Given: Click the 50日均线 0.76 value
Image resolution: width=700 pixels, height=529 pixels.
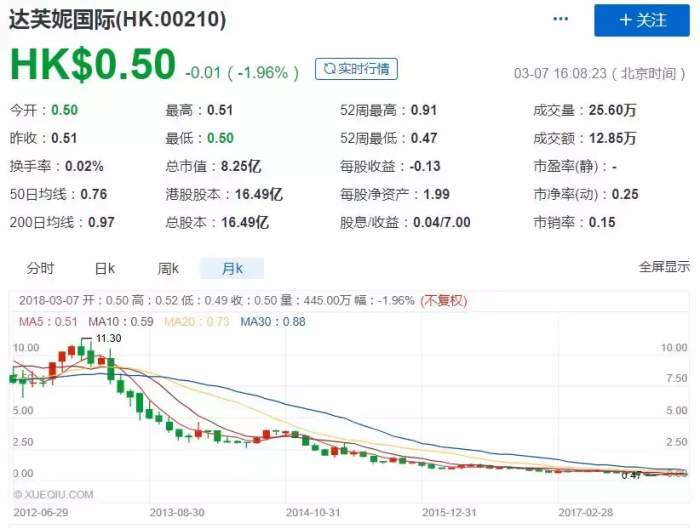Looking at the screenshot, I should 94,194.
